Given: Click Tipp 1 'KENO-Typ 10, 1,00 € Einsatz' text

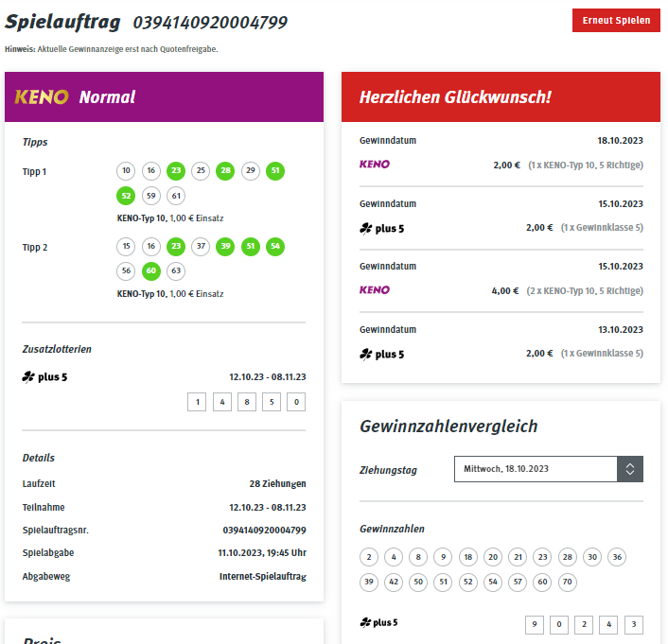Looking at the screenshot, I should [170, 218].
